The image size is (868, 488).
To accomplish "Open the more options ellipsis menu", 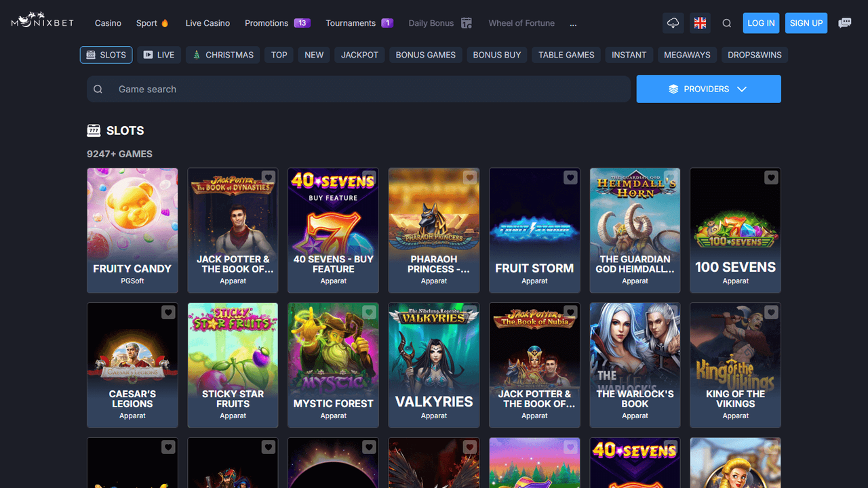I will coord(574,23).
